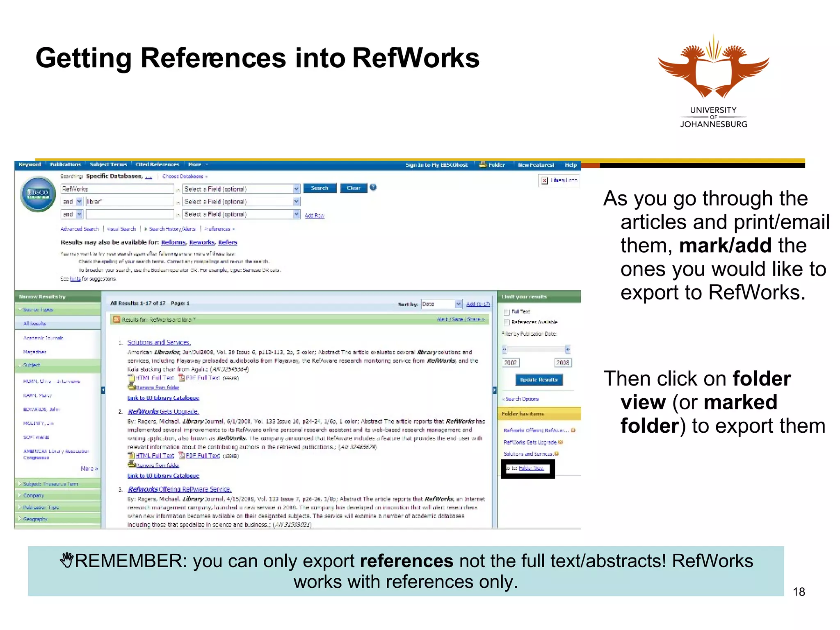Click the left handle of the date slider

point(505,349)
